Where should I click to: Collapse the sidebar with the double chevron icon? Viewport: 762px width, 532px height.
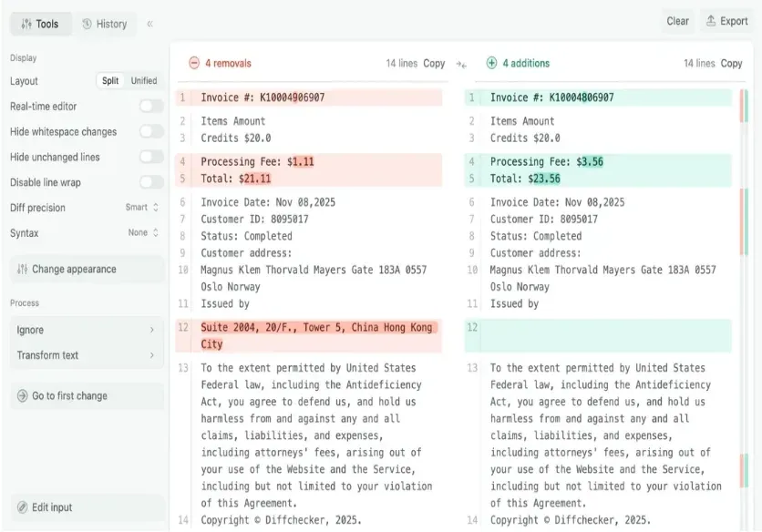pyautogui.click(x=150, y=24)
